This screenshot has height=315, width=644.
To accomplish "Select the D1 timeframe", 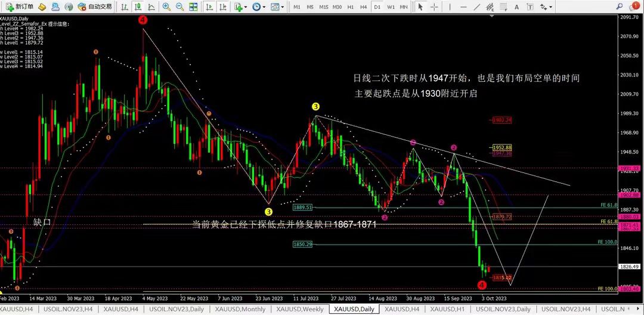I will (x=377, y=7).
